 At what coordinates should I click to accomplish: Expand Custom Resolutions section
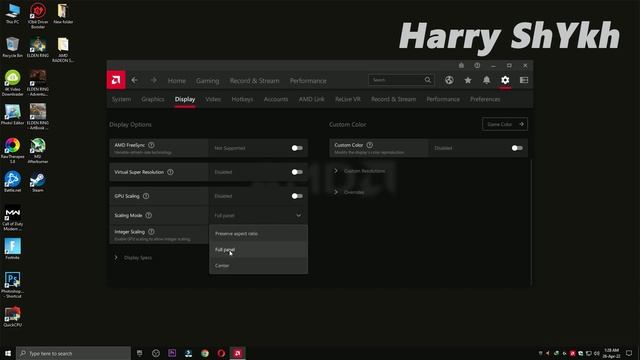click(360, 171)
